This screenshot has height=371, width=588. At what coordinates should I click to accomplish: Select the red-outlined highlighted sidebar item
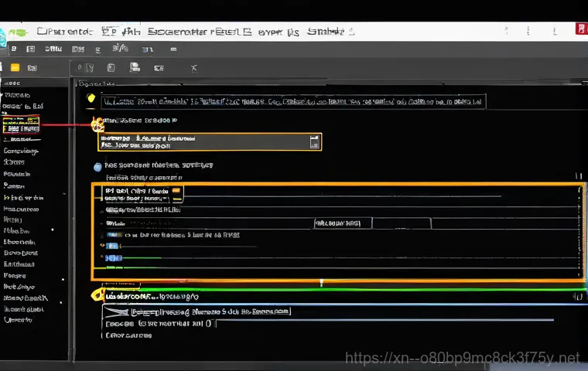(21, 124)
